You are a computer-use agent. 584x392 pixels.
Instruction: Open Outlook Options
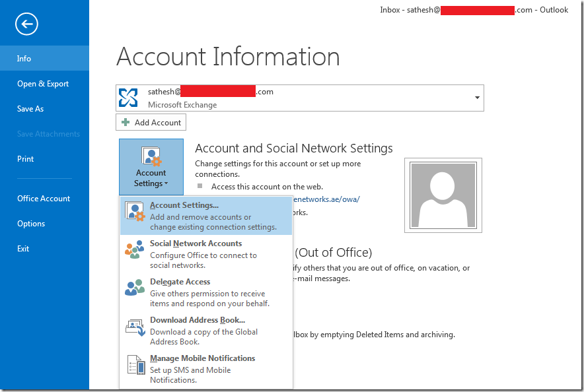click(45, 224)
